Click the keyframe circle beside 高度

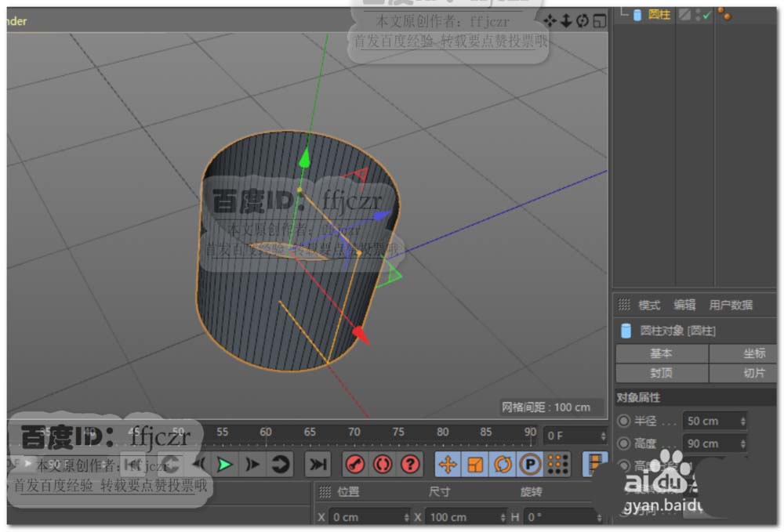coord(624,443)
